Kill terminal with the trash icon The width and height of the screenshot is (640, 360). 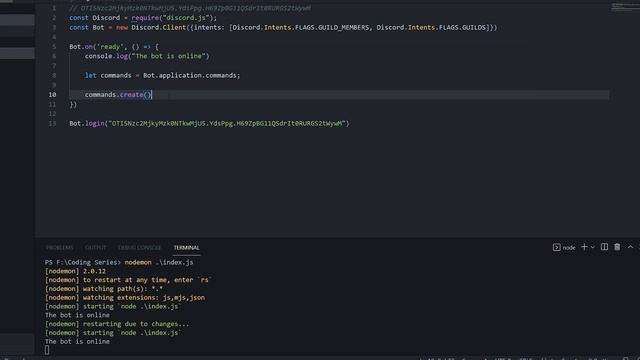pyautogui.click(x=617, y=247)
